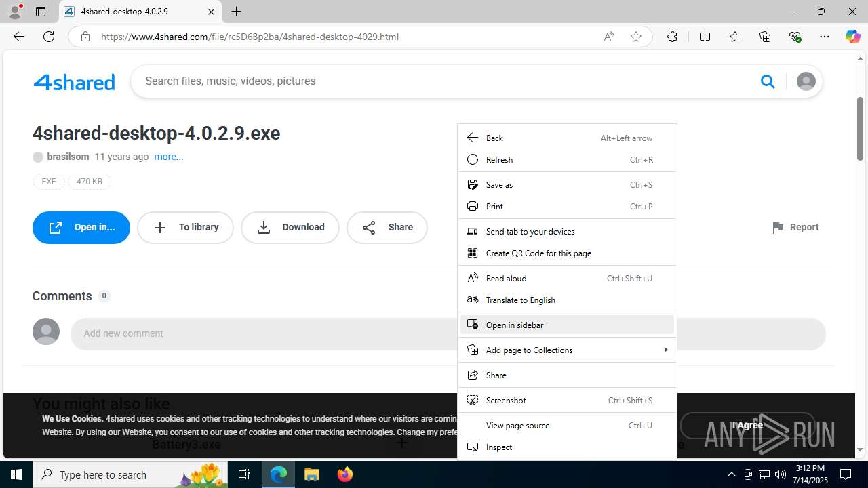Expand Add page to Collections submenu
868x488 pixels.
567,350
